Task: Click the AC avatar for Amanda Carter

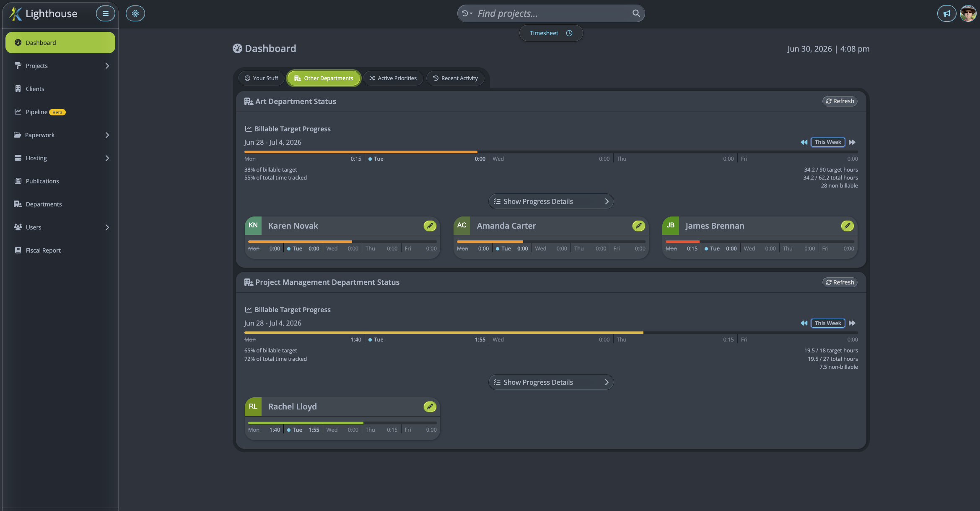Action: click(x=462, y=225)
